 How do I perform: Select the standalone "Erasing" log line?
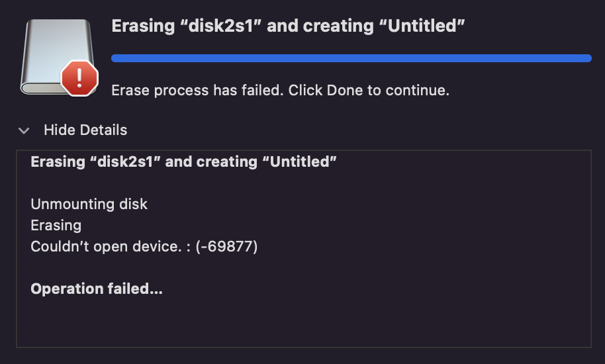pyautogui.click(x=56, y=225)
